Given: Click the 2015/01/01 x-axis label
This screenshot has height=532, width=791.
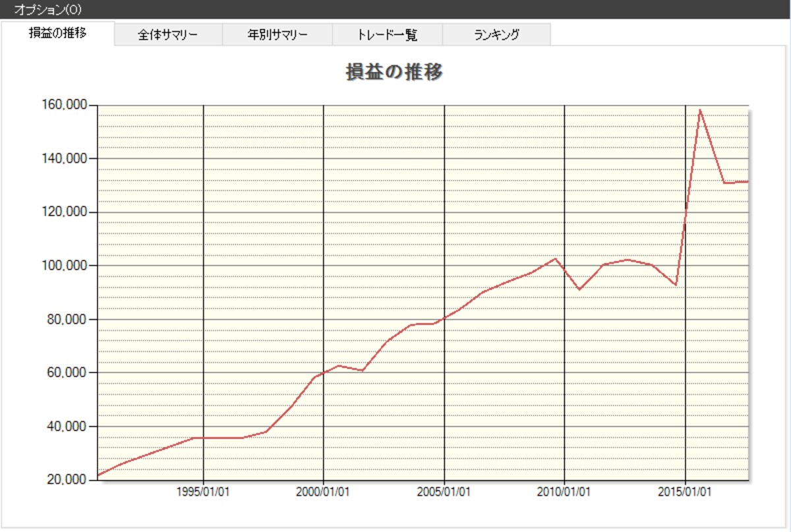Looking at the screenshot, I should [686, 492].
